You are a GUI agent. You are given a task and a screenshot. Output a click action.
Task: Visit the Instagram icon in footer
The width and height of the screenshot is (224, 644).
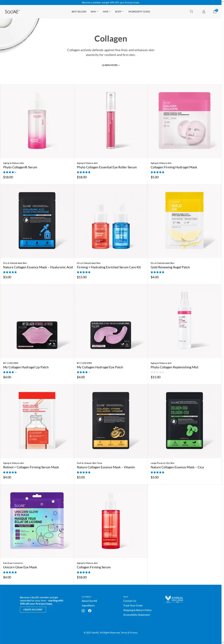[x=83, y=611]
